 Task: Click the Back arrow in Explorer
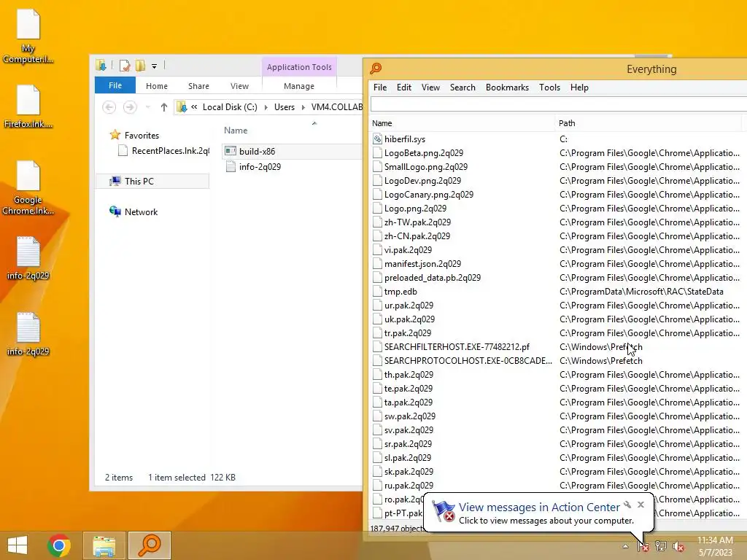point(109,107)
